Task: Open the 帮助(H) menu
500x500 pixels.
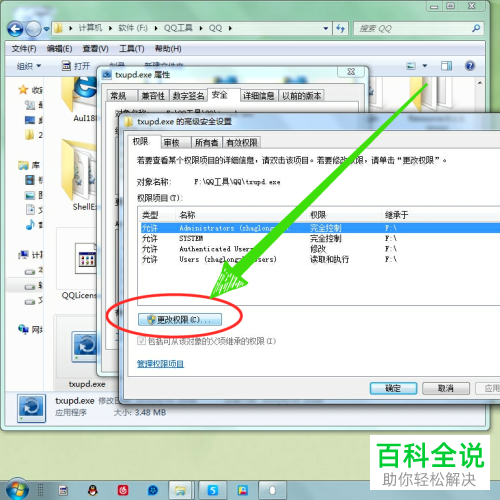Action: pos(168,49)
